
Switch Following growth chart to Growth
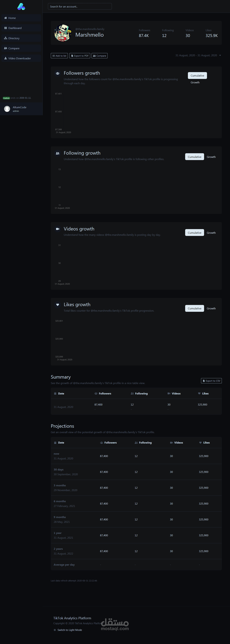coord(211,157)
